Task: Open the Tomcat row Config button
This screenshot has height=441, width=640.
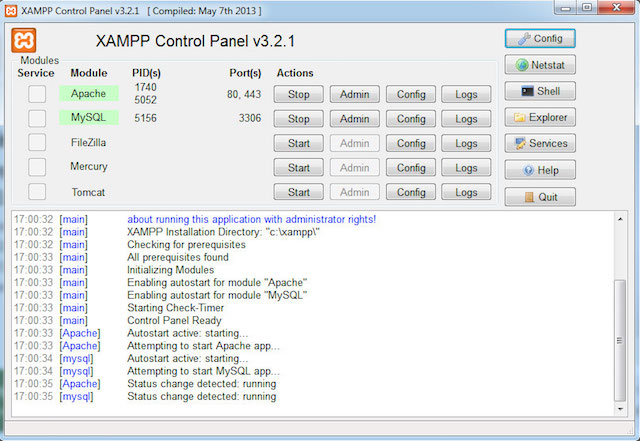Action: tap(411, 192)
